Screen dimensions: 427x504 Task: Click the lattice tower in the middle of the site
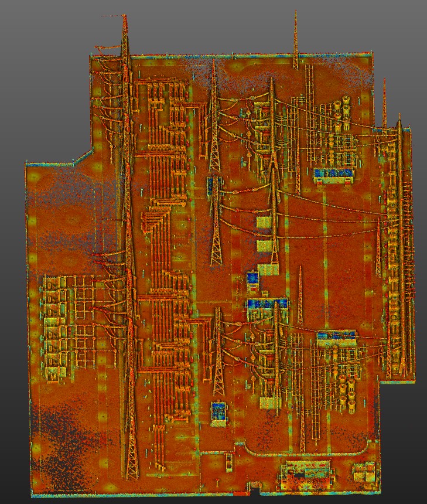[x=216, y=223]
